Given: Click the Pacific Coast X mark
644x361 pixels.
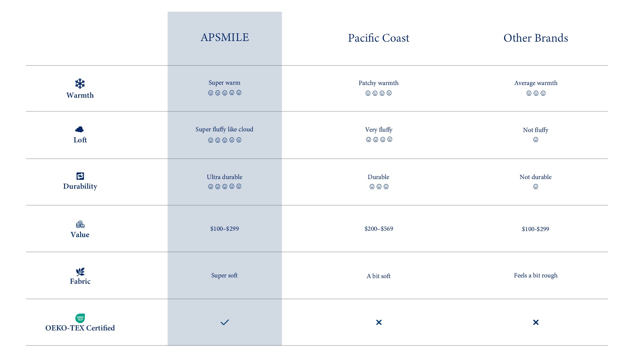Looking at the screenshot, I should [379, 322].
